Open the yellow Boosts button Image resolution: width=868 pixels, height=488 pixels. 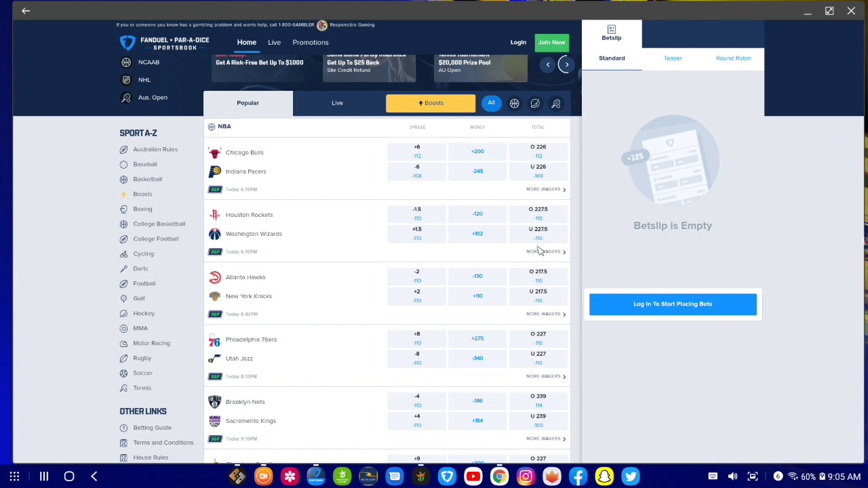click(x=431, y=103)
